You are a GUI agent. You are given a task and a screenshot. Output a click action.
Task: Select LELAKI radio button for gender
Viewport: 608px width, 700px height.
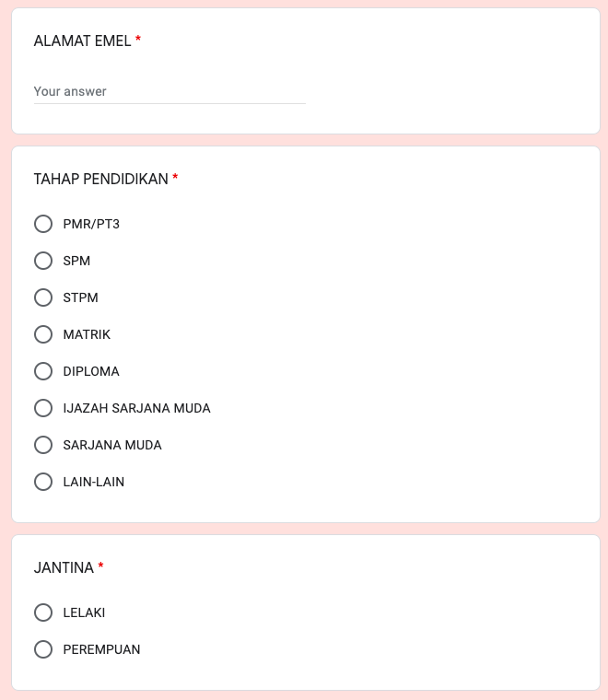(43, 612)
